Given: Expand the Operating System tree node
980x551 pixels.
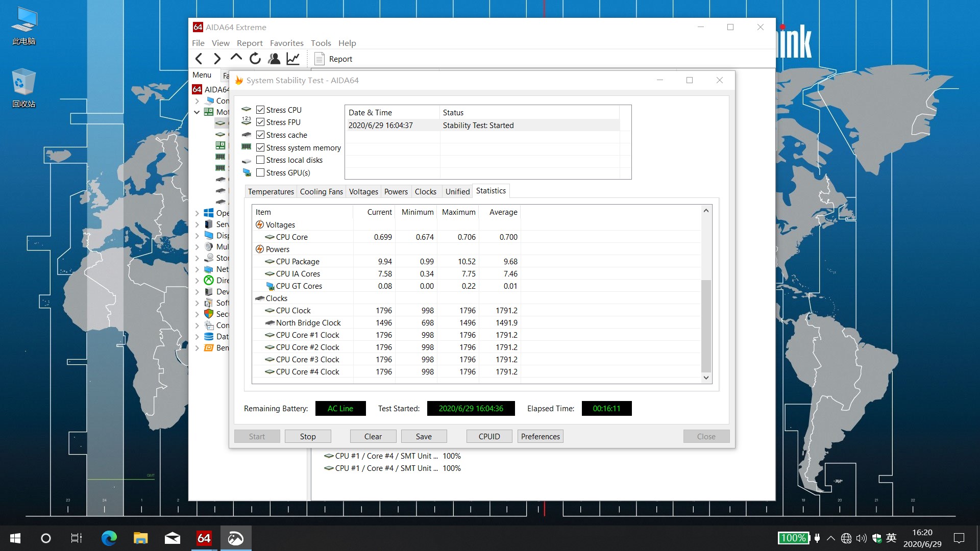Looking at the screenshot, I should pyautogui.click(x=197, y=213).
